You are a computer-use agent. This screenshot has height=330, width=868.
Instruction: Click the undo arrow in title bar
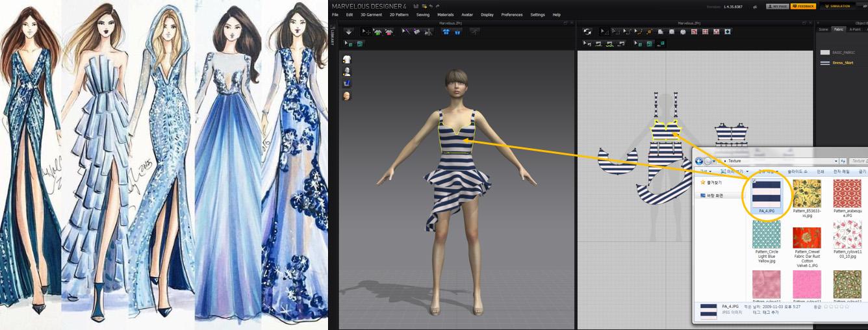[431, 6]
